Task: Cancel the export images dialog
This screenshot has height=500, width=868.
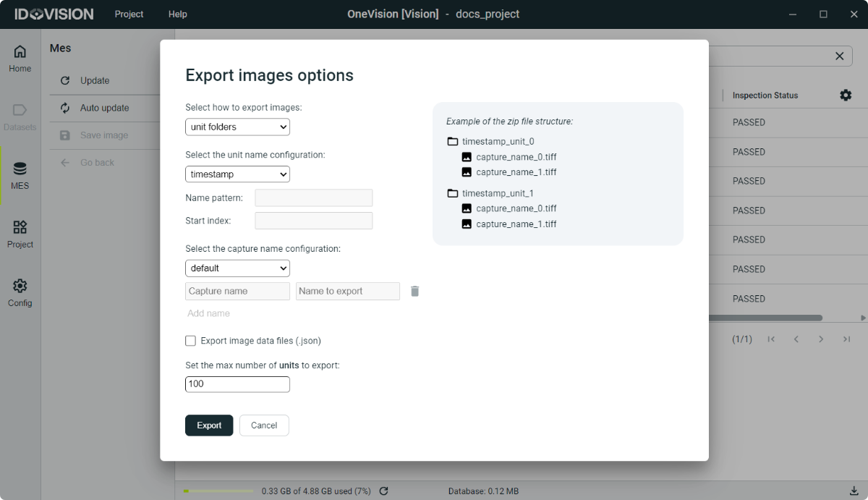Action: [264, 425]
